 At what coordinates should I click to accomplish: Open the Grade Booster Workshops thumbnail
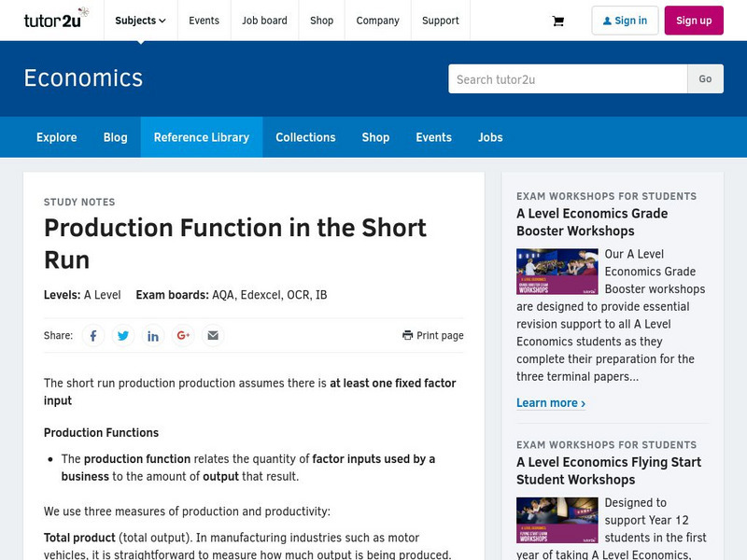coord(557,272)
